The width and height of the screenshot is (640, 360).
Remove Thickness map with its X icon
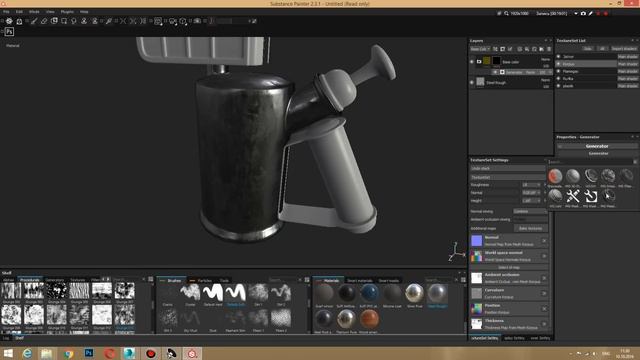[x=544, y=324]
